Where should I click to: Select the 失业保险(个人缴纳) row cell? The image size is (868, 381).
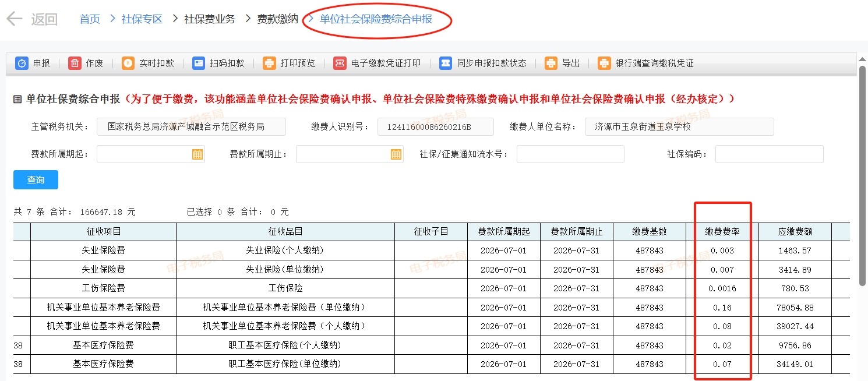pos(285,251)
